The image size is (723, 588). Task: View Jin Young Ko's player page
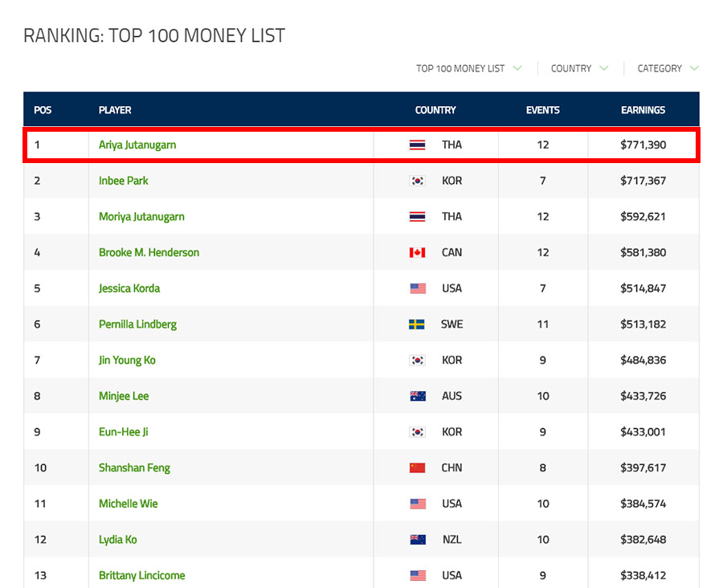pyautogui.click(x=127, y=360)
